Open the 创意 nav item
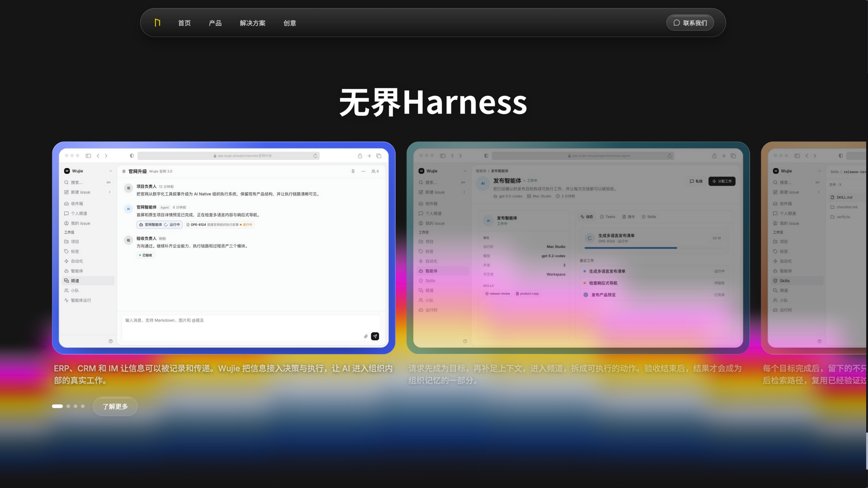The width and height of the screenshot is (868, 488). tap(290, 23)
